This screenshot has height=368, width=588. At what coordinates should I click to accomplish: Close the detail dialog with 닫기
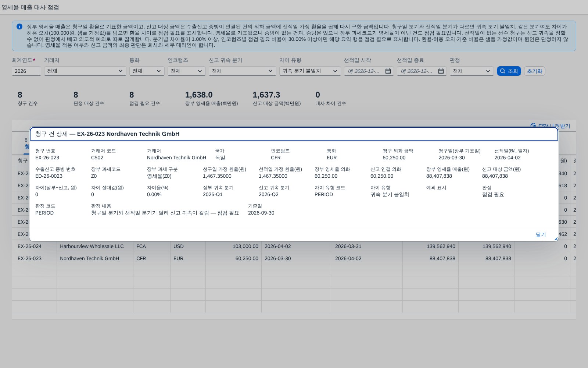(541, 234)
